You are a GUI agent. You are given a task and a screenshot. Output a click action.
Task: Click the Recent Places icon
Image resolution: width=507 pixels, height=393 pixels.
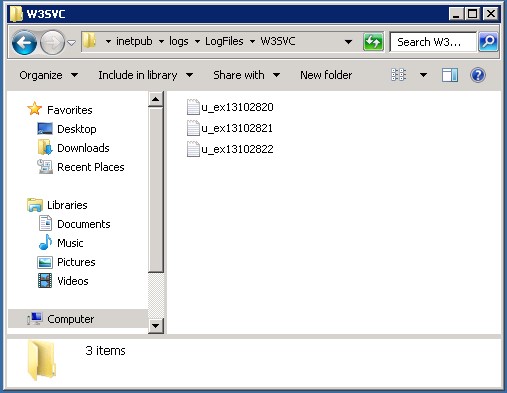click(x=45, y=166)
